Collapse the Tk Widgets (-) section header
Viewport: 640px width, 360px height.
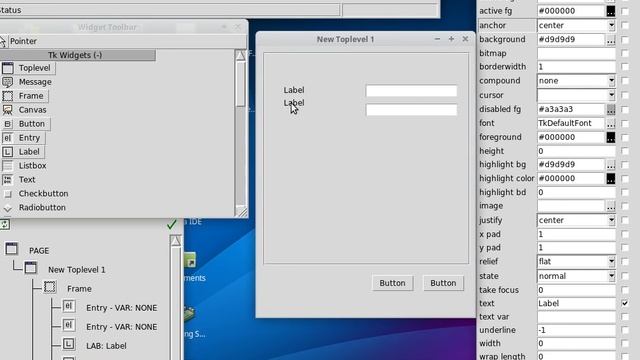[x=78, y=55]
